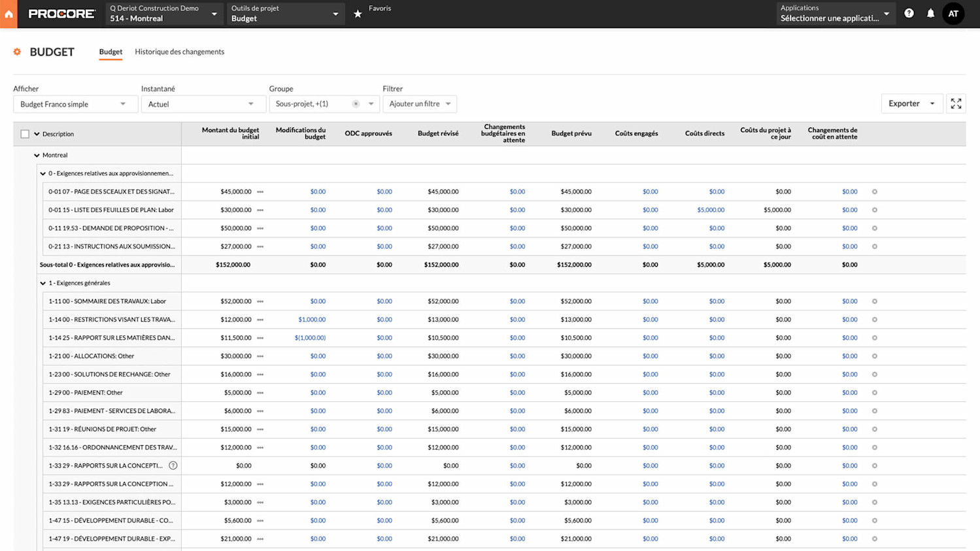Open the notifications bell
Viewport: 980px width, 551px height.
pyautogui.click(x=930, y=13)
